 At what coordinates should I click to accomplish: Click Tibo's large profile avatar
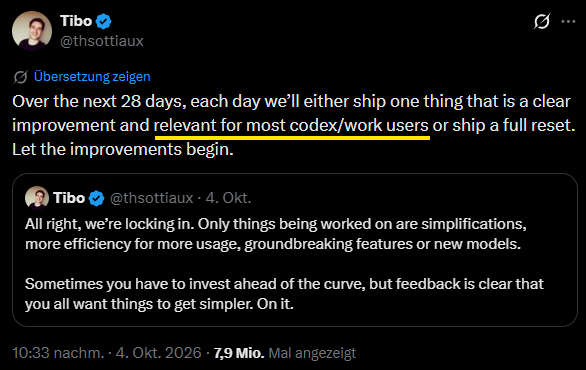coord(32,31)
